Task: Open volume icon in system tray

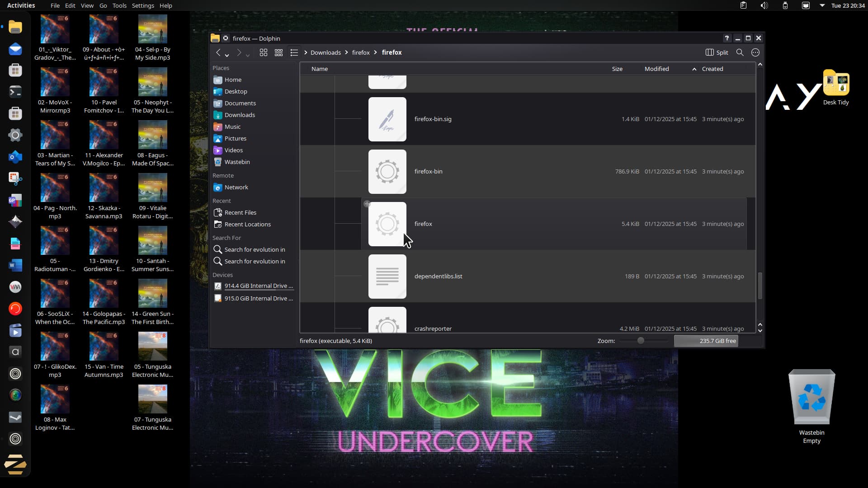Action: 764,5
